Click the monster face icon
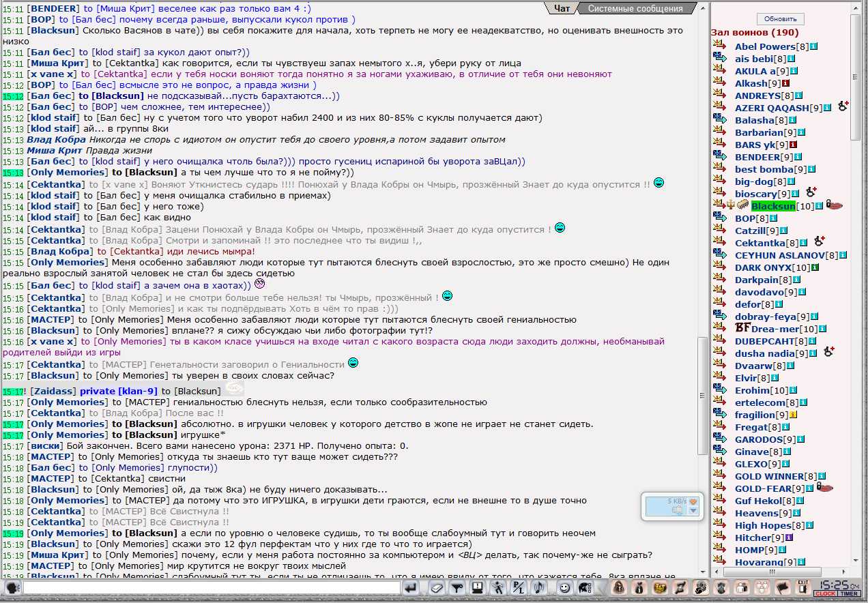 722,588
